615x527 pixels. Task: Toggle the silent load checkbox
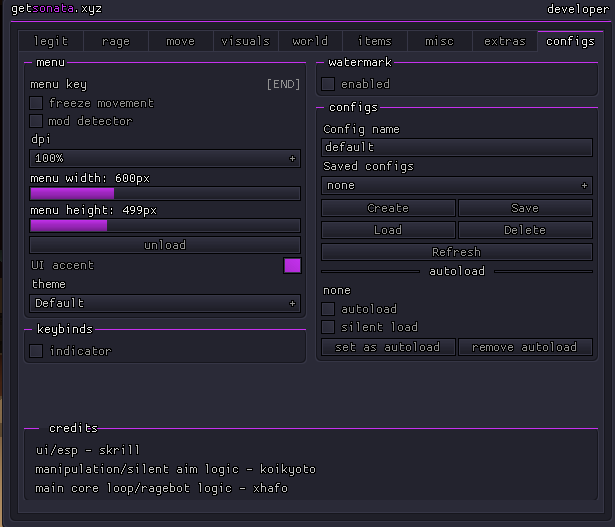click(328, 327)
